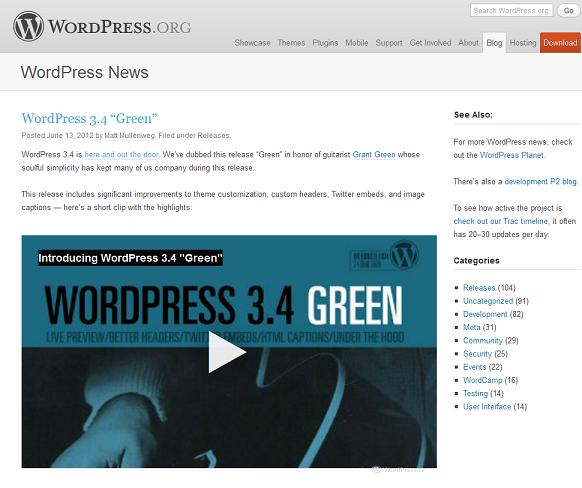Open the Plugins menu item
This screenshot has width=582, height=488.
pos(325,43)
